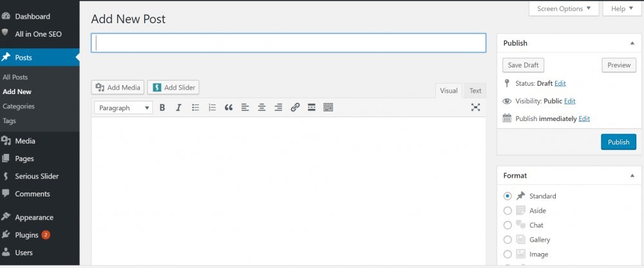
Task: Expand the Help panel
Action: [622, 8]
